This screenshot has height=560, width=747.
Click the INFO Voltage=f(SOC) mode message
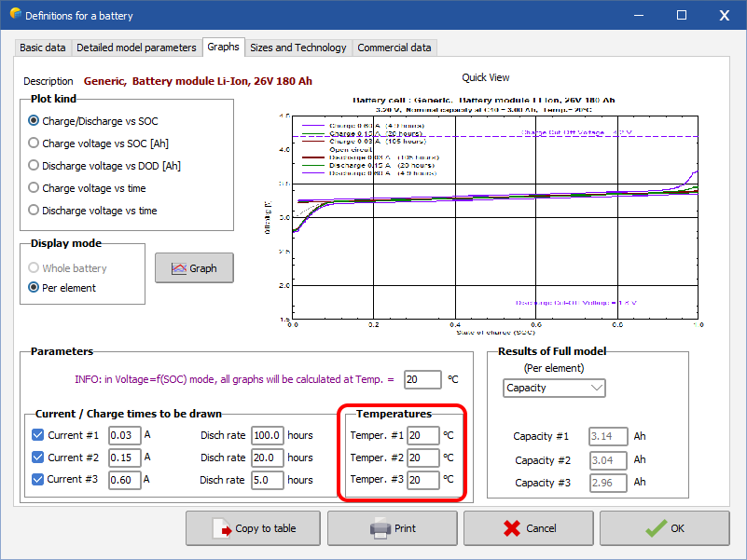[234, 379]
